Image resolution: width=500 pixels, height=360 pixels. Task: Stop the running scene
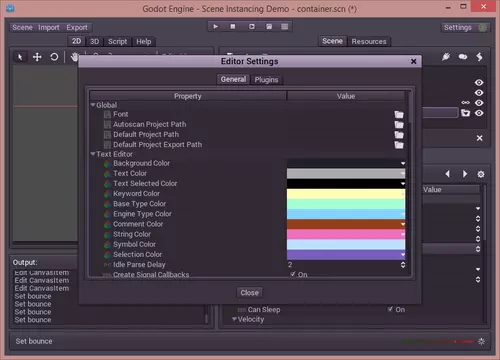click(233, 27)
